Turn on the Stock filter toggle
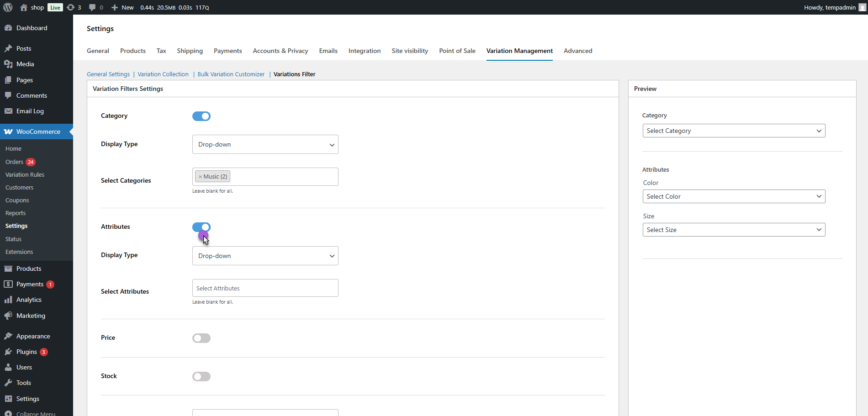Image resolution: width=868 pixels, height=416 pixels. [201, 376]
